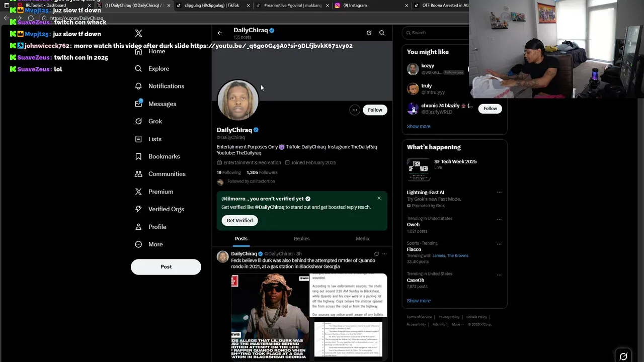Open the 1,305 Followers list
Screen dimensions: 644x362
[x=262, y=172]
